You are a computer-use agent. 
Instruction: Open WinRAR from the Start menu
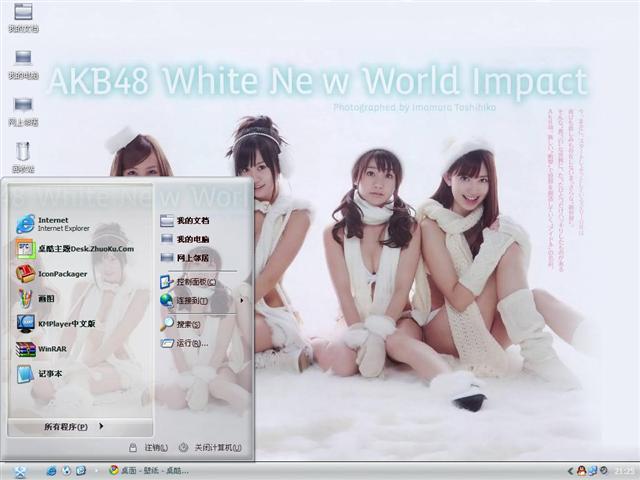click(52, 349)
